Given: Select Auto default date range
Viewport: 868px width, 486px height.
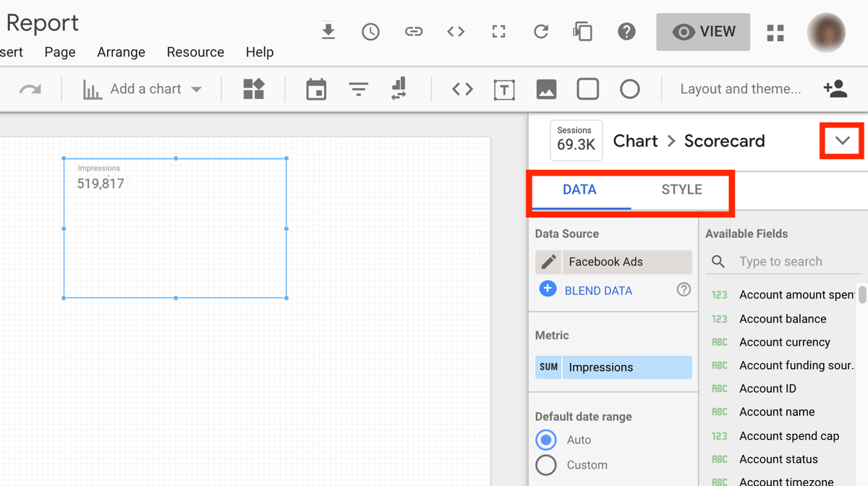Looking at the screenshot, I should tap(546, 440).
